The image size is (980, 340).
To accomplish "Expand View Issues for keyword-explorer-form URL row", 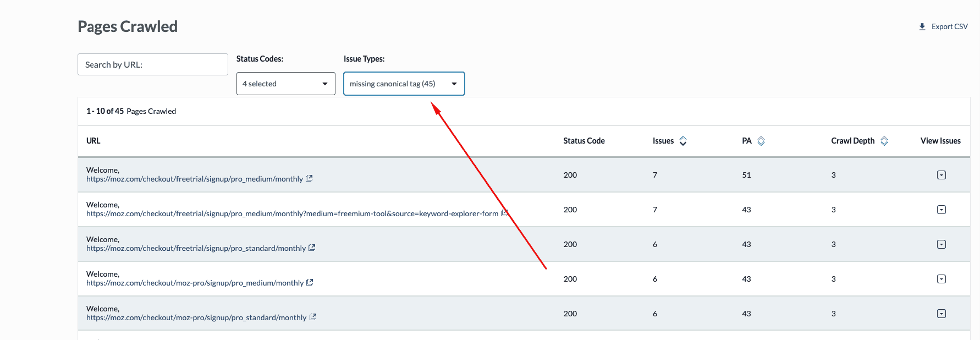I will [x=941, y=210].
